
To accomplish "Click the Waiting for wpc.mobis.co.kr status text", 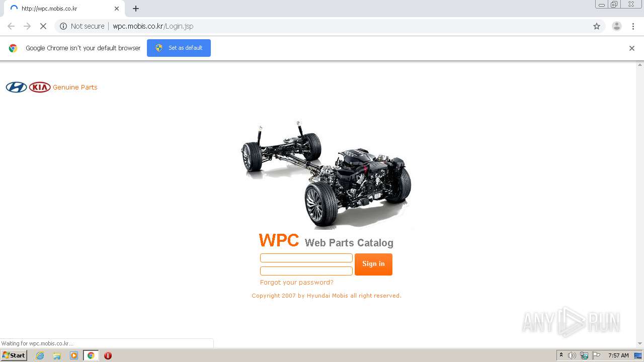I will (x=37, y=343).
